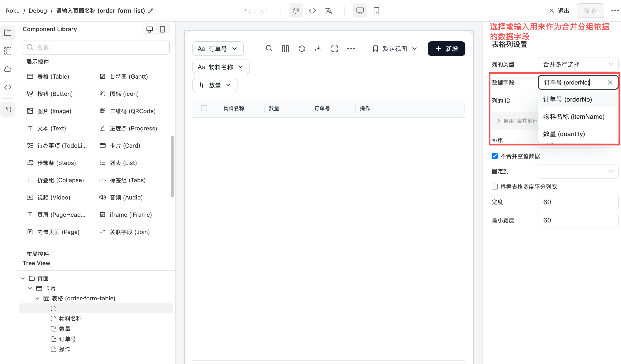Click the table search magnifier icon
The width and height of the screenshot is (621, 364).
[x=269, y=48]
